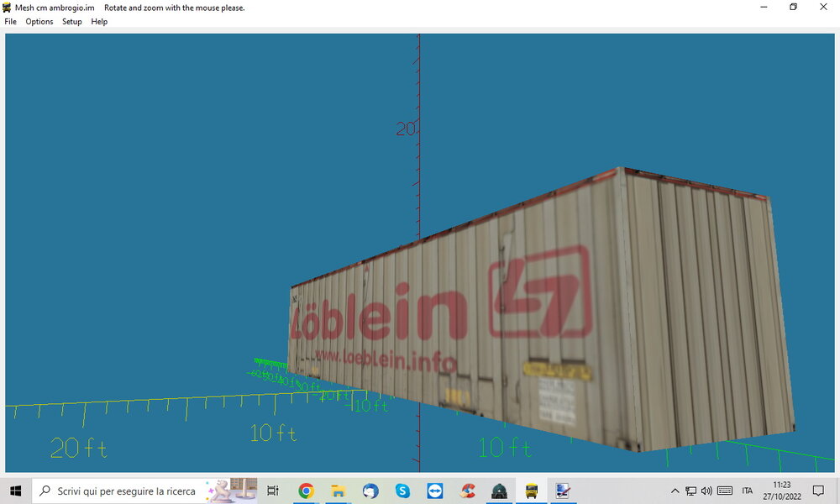This screenshot has width=840, height=504.
Task: Click the app icon in the title bar
Action: coord(7,8)
